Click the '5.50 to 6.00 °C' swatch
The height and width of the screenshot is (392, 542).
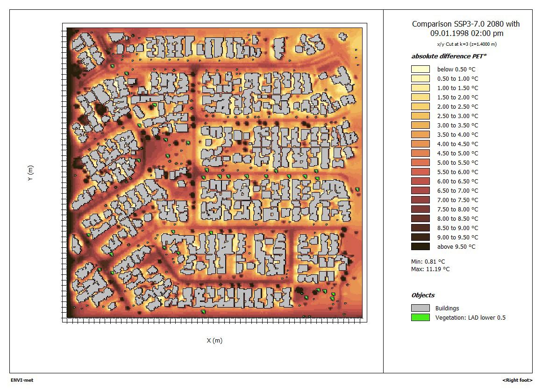click(421, 172)
